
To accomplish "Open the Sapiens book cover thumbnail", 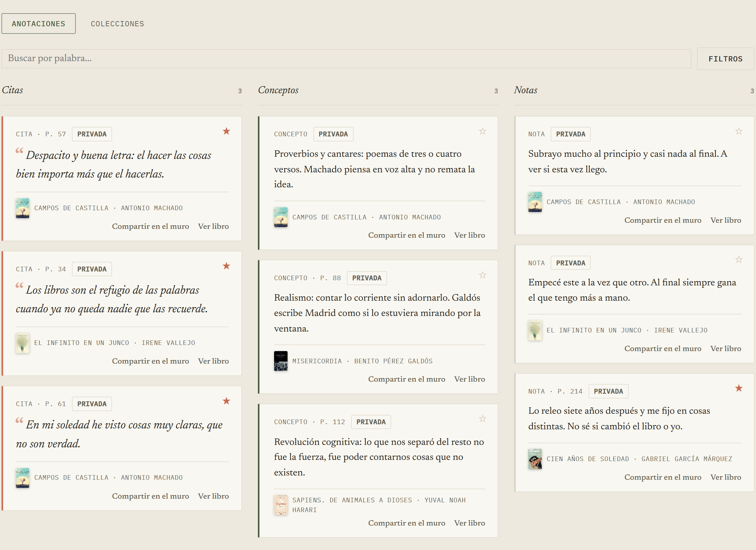I will [x=281, y=505].
